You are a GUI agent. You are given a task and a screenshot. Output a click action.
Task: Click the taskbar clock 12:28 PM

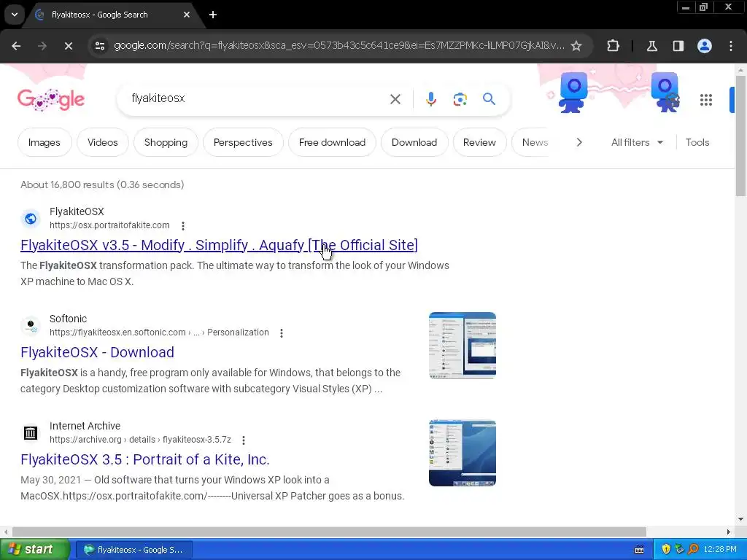[x=720, y=550]
